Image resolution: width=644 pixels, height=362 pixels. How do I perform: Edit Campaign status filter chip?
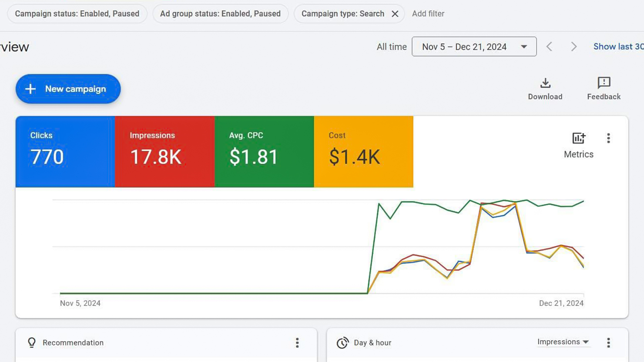tap(77, 14)
